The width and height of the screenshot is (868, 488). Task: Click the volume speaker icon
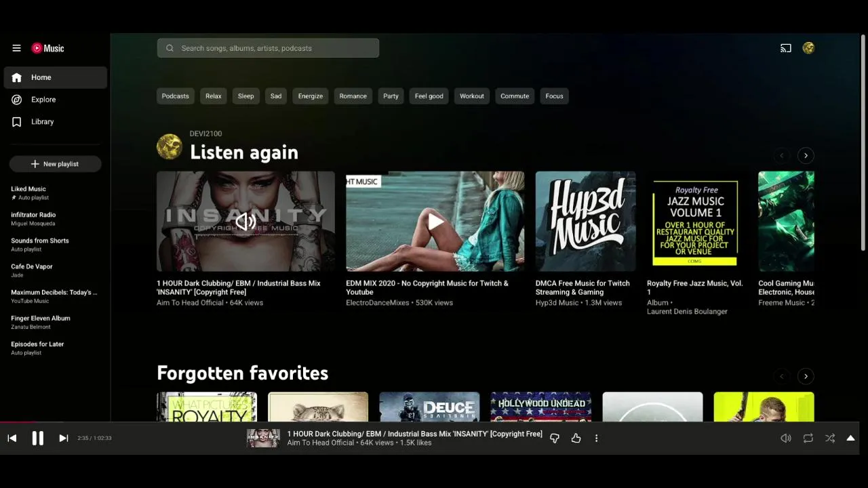(786, 439)
